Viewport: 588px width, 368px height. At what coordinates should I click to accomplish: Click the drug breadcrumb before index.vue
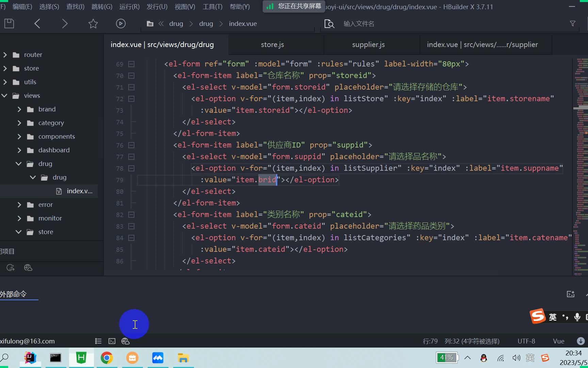tap(206, 24)
